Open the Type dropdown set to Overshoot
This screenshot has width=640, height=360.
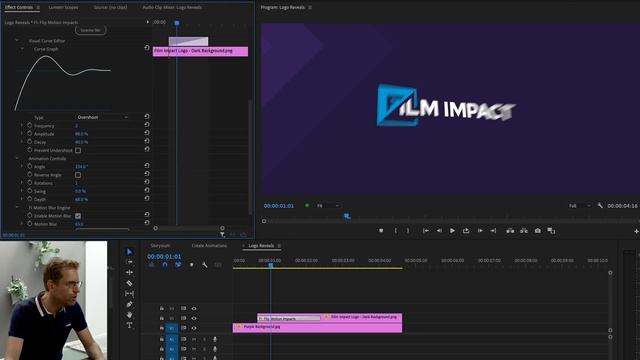[x=102, y=117]
